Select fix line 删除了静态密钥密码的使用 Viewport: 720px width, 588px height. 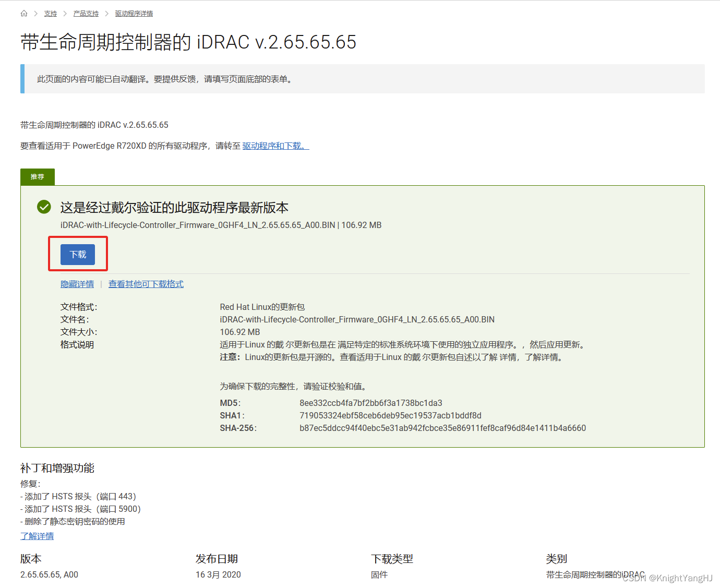click(73, 522)
